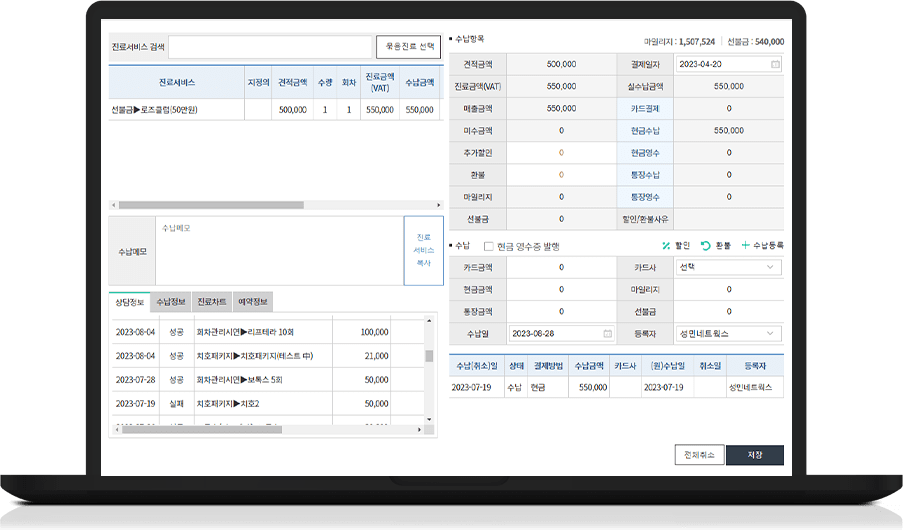Click the 저장 save button
The width and height of the screenshot is (903, 531).
click(755, 455)
